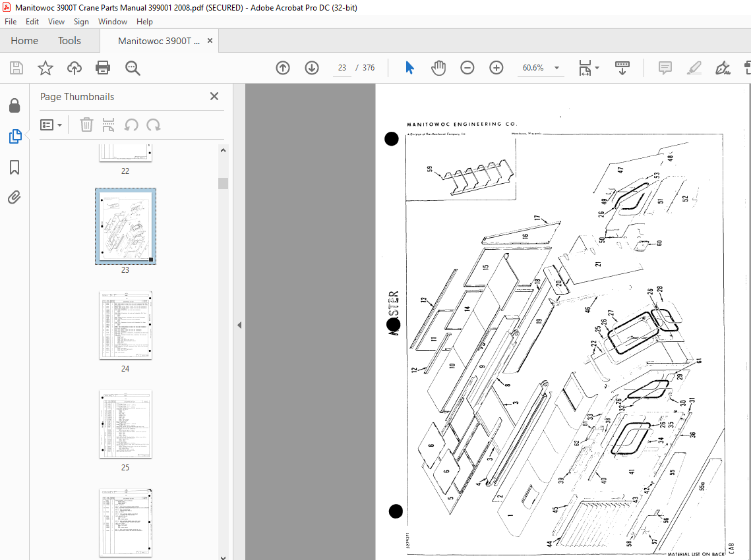
Task: Open the find text magnifier icon
Action: 132,68
